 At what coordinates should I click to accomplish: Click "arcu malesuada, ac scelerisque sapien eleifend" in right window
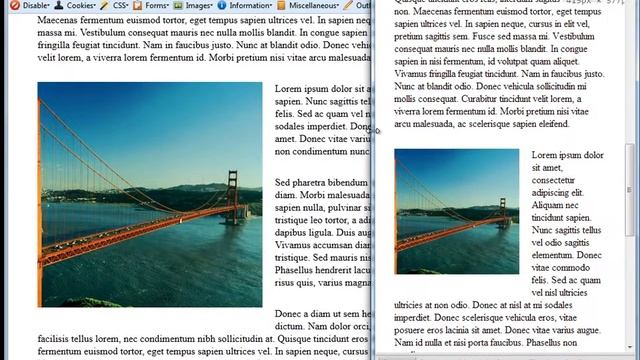point(481,124)
